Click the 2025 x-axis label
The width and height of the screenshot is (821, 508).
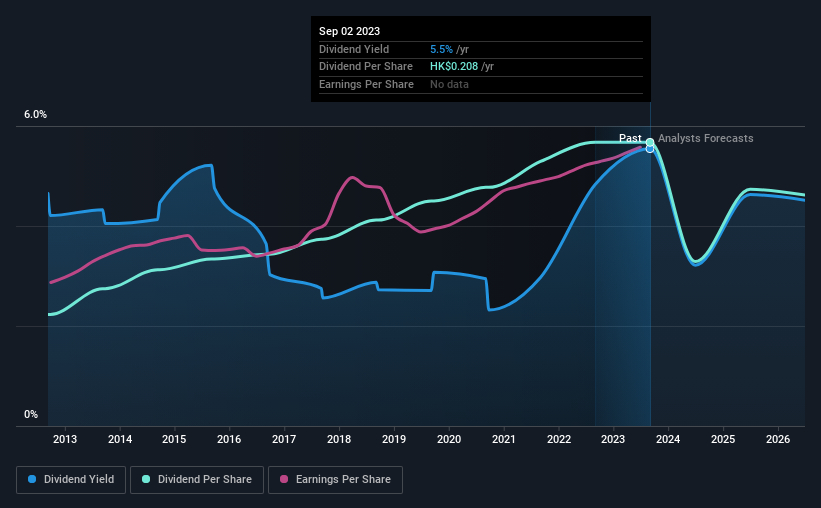point(723,439)
